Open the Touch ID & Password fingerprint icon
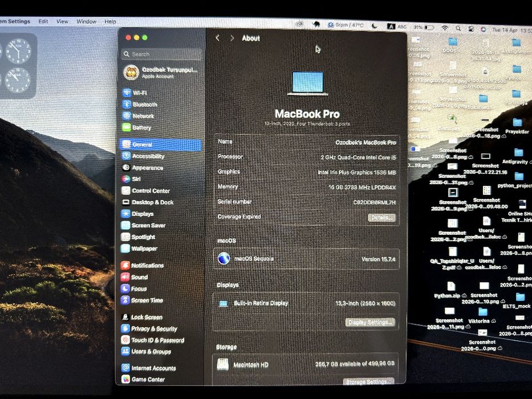Viewport: 532px width, 399px height. click(x=125, y=340)
